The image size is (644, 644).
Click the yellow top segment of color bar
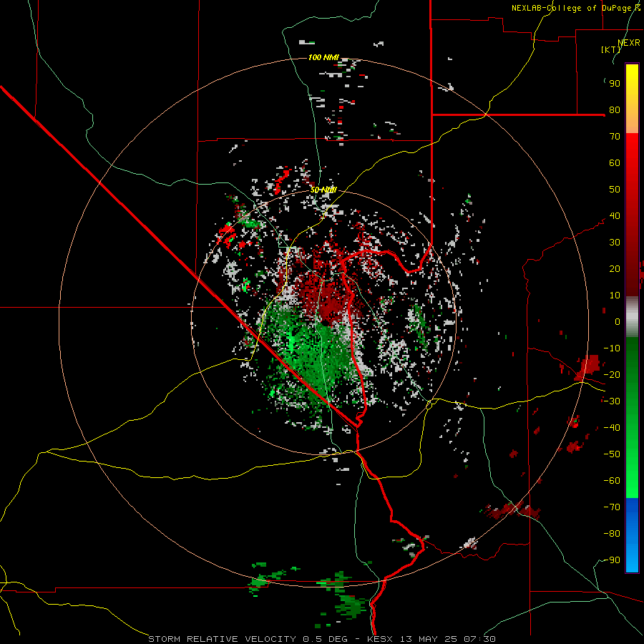(x=632, y=99)
